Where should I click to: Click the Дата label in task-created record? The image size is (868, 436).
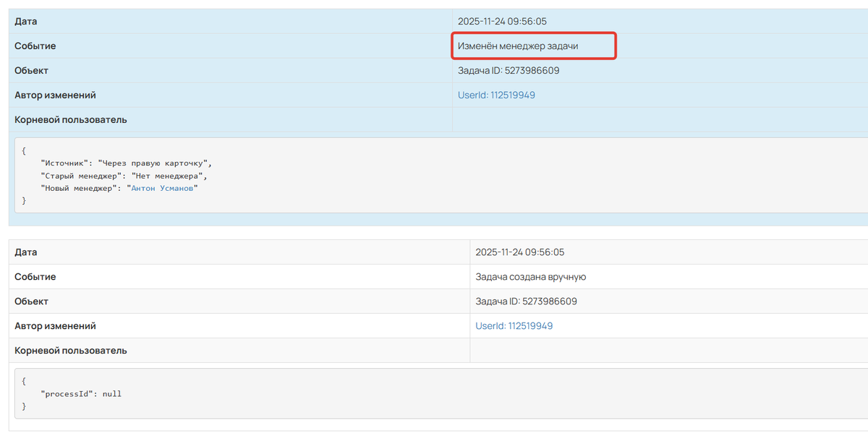coord(26,252)
